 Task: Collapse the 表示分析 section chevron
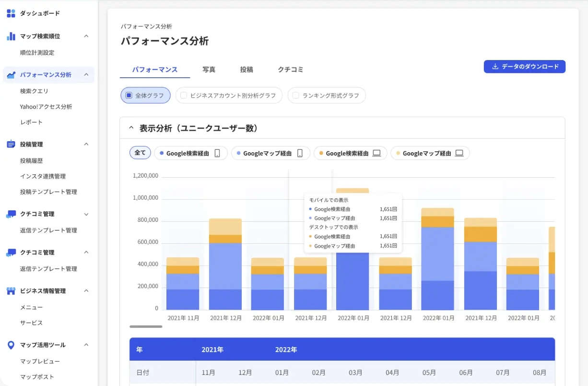[x=131, y=128]
